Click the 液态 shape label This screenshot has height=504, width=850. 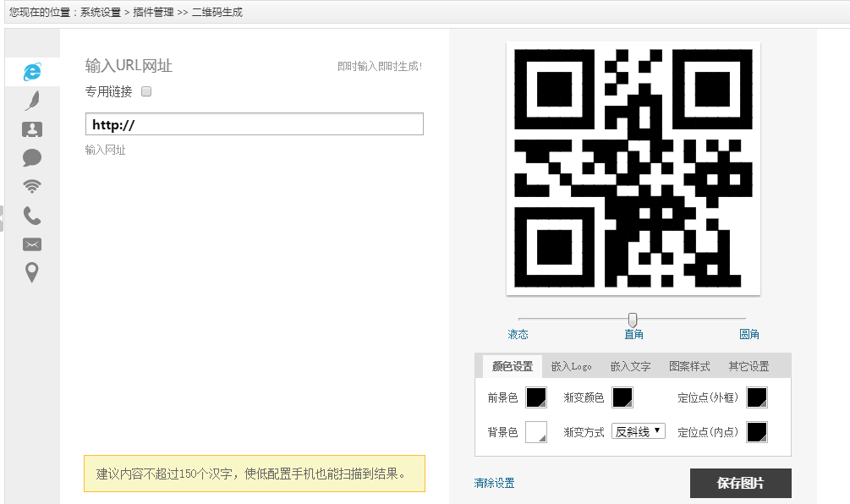coord(518,334)
